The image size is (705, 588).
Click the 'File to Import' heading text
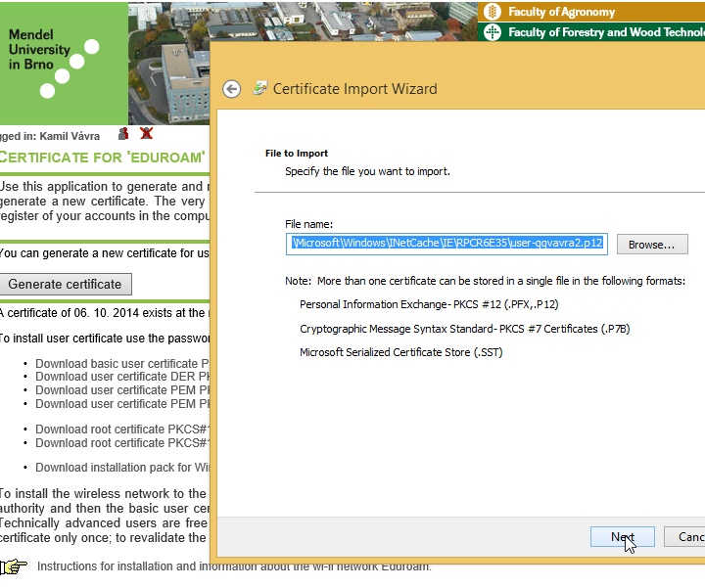click(297, 154)
